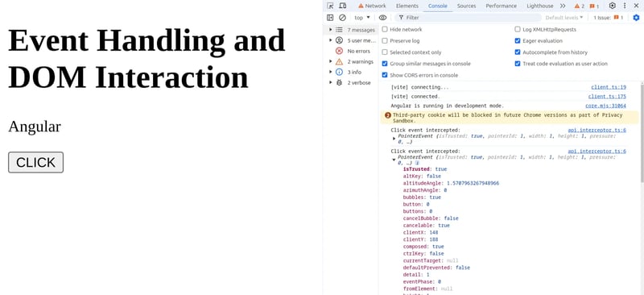Click the warnings count badge showing 2
Screen dimensions: 644x295
coord(579,6)
